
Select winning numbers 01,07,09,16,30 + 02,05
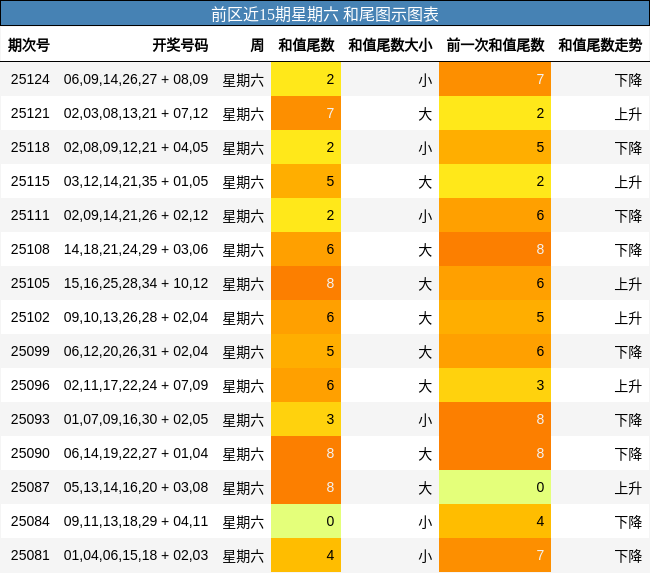click(136, 419)
